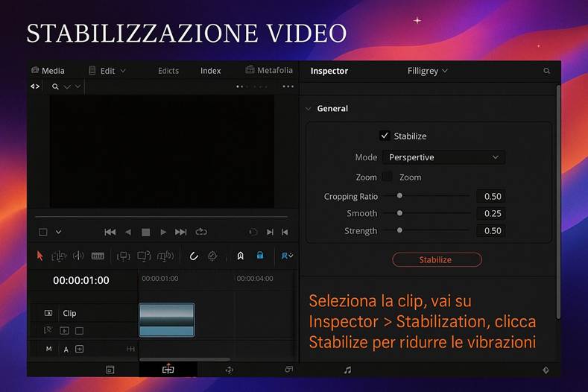The width and height of the screenshot is (588, 392).
Task: Jump to the first frame
Action: point(110,233)
